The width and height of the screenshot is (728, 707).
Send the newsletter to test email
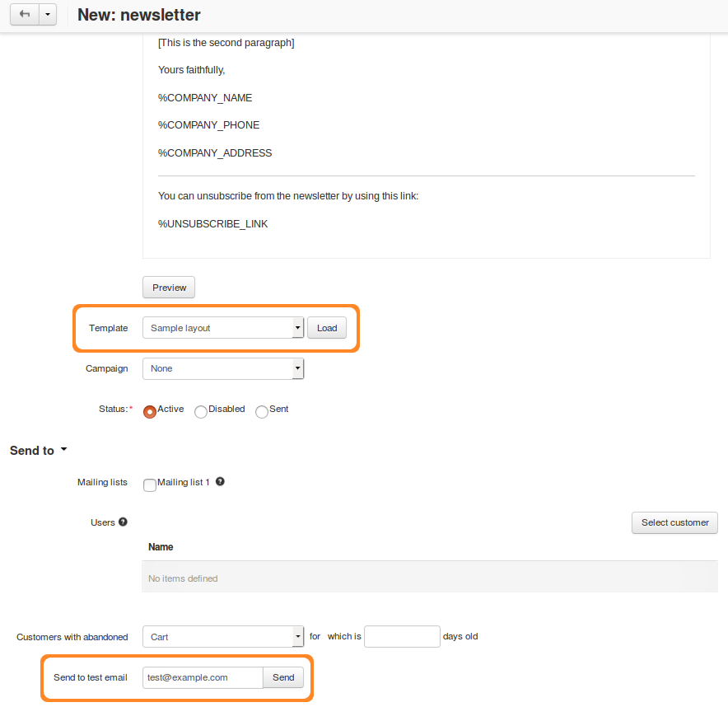[x=283, y=677]
